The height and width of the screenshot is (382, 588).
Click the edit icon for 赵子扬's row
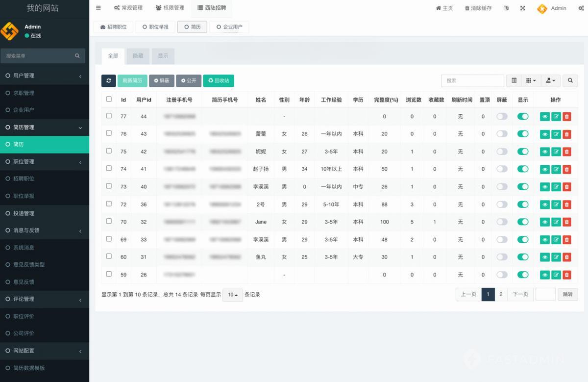click(556, 169)
